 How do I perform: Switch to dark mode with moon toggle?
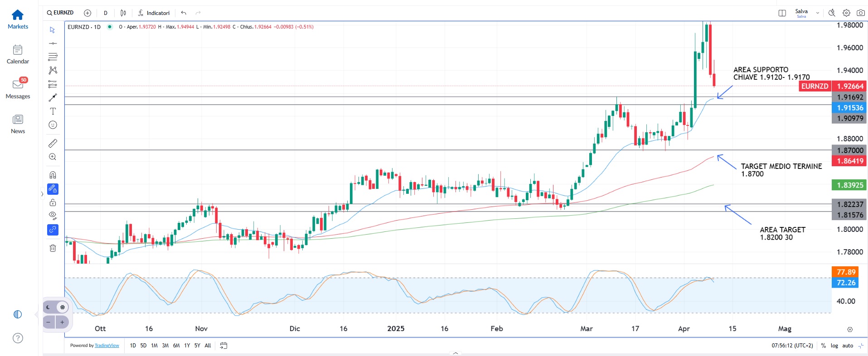point(48,307)
